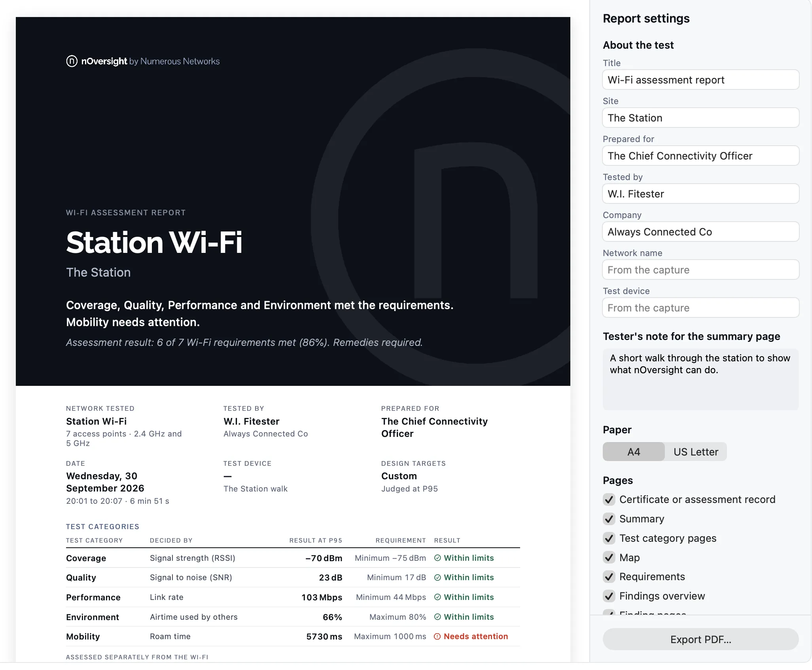Click the Export PDF button

click(x=700, y=639)
